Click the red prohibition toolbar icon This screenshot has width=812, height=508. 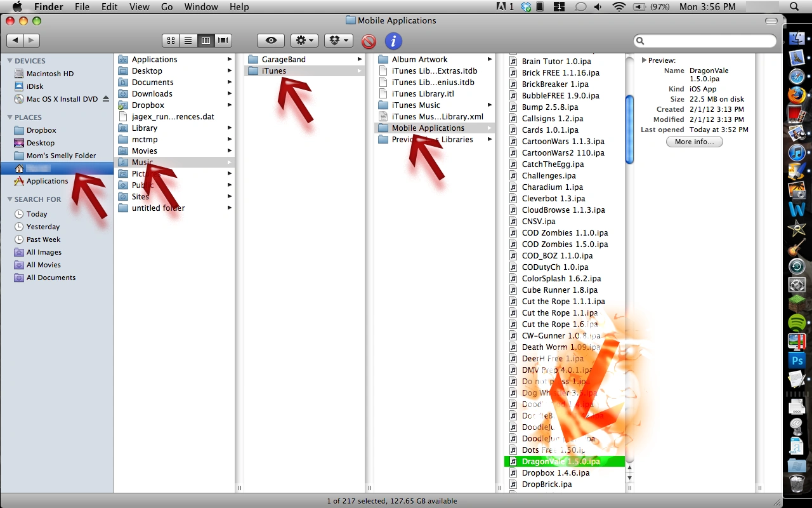pyautogui.click(x=369, y=41)
